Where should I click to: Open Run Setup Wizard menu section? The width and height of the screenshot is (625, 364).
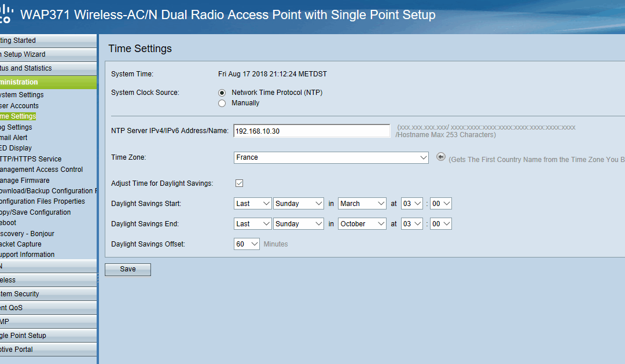coord(48,54)
